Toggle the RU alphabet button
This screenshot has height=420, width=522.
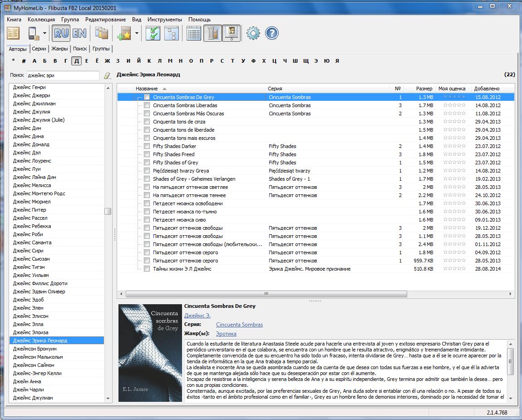[61, 33]
